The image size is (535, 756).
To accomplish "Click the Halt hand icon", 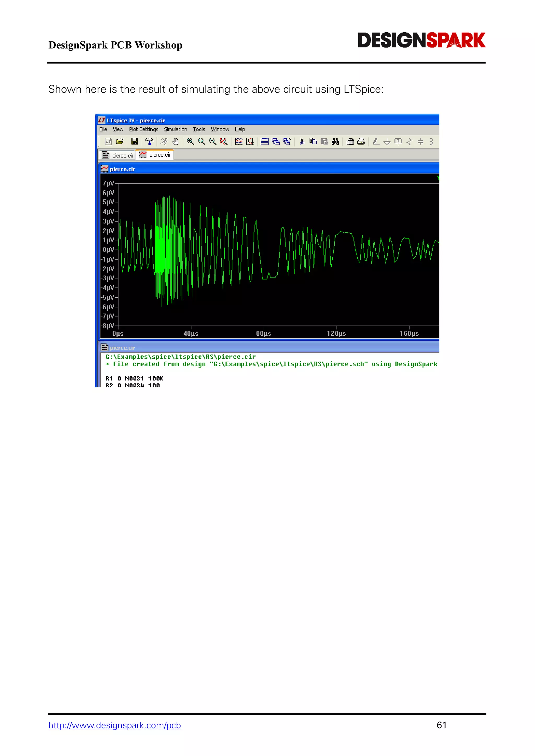I will tap(175, 141).
